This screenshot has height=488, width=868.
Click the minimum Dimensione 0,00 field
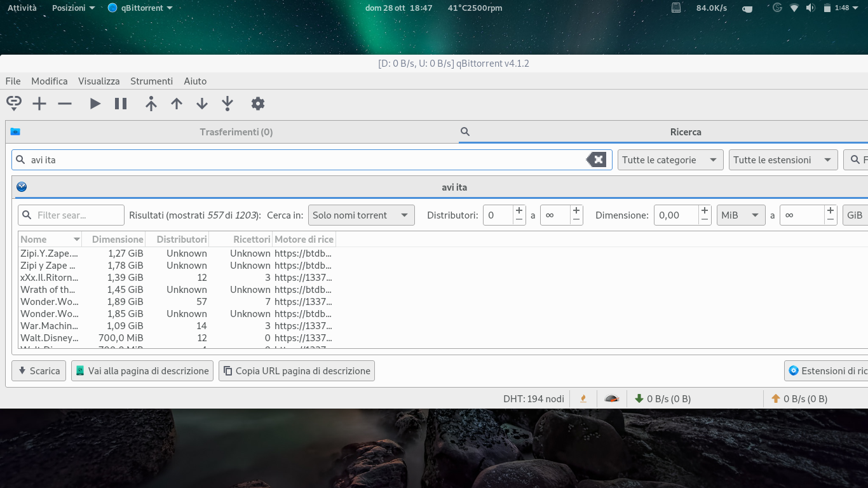coord(676,215)
